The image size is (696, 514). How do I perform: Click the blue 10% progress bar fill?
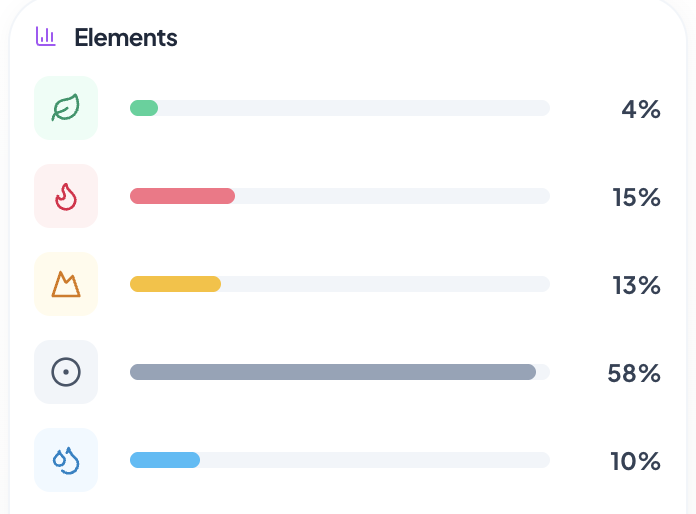[x=165, y=460]
